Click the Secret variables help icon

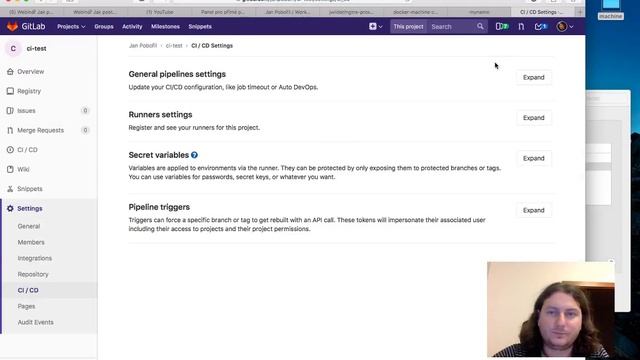click(x=194, y=155)
